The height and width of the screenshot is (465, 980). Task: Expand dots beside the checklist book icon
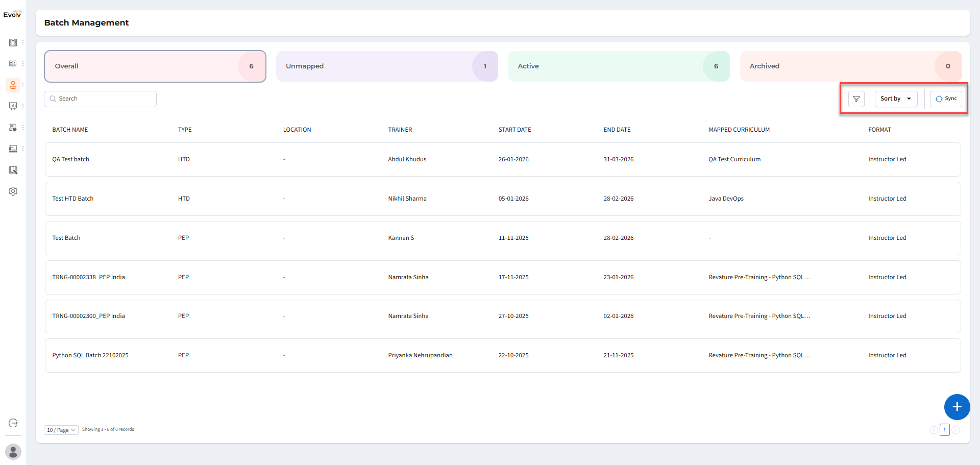tap(23, 64)
